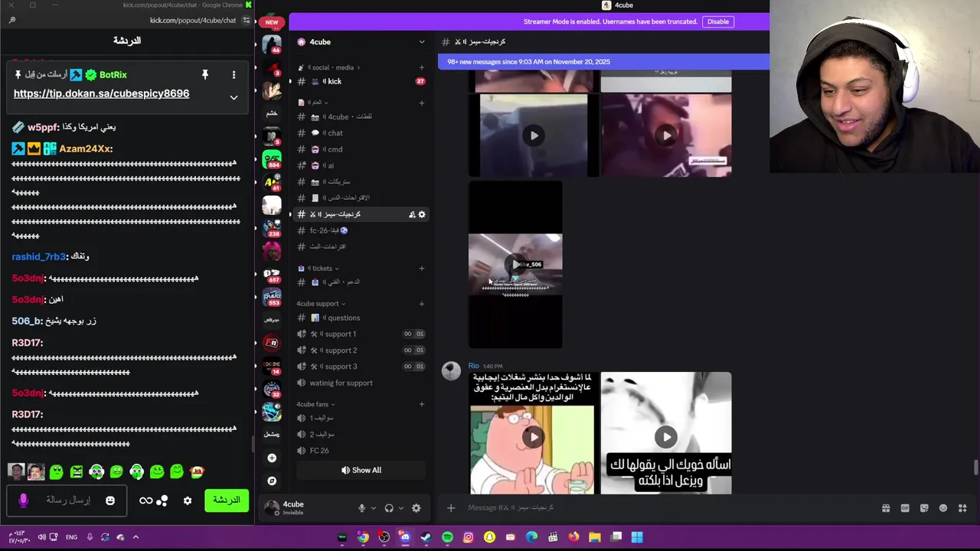Click the attachment plus in Discord message bar
Screen dimensions: 980x551
[x=451, y=507]
